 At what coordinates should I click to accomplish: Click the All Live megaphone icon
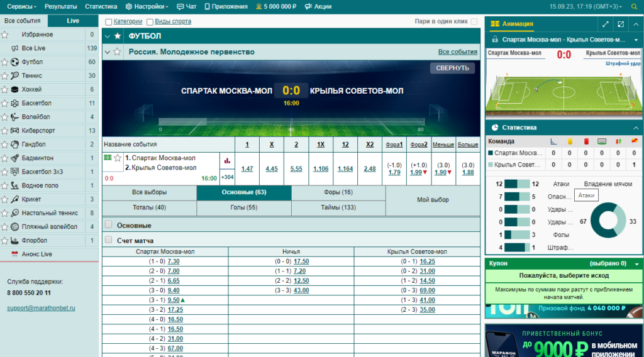click(15, 48)
